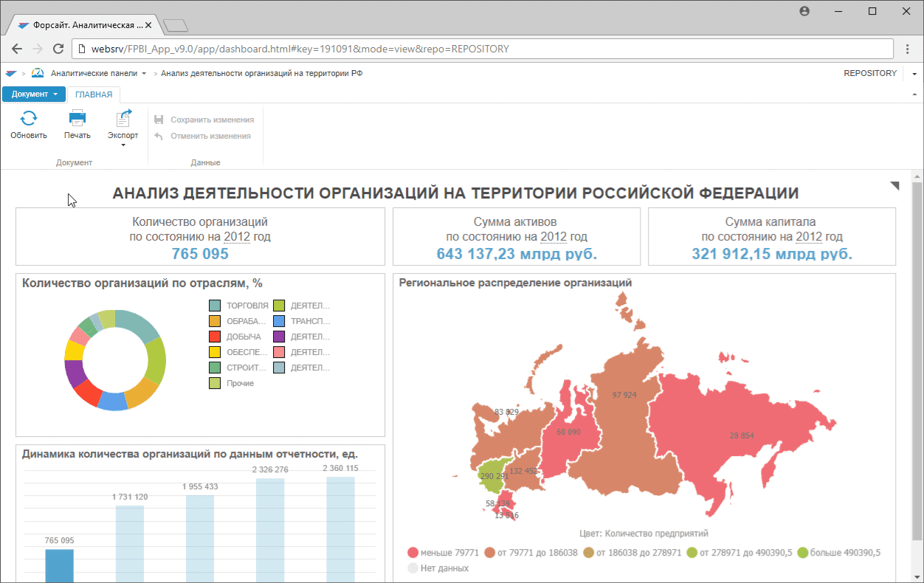
Task: Click the Foresight logo home icon in breadcrumb
Action: [x=11, y=74]
